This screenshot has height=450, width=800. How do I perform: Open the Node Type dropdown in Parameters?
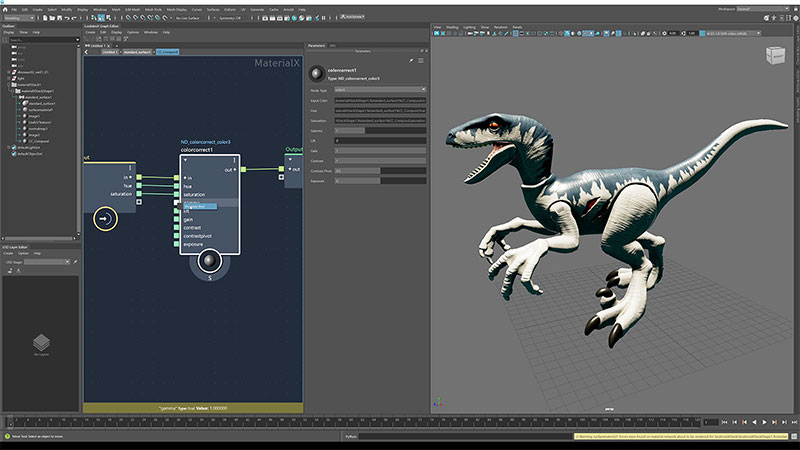380,90
